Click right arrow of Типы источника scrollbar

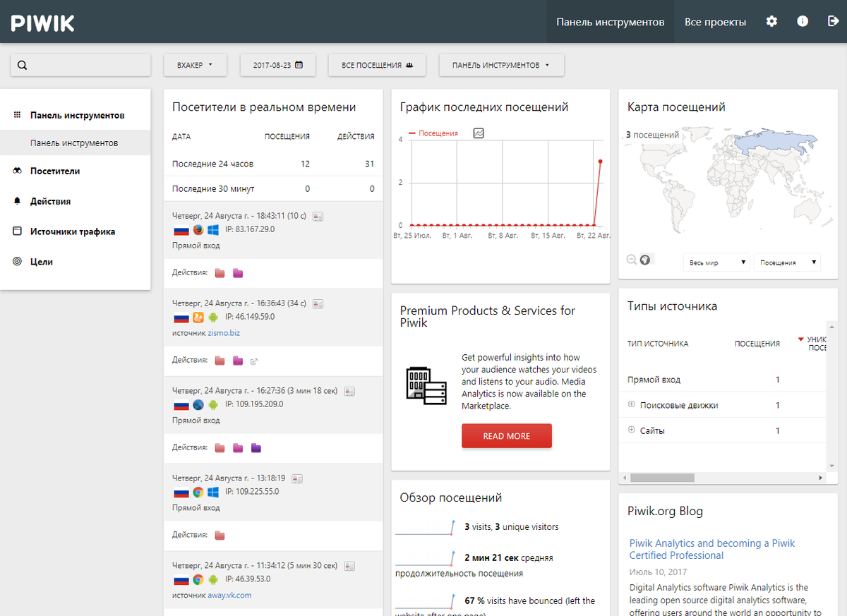[x=821, y=478]
